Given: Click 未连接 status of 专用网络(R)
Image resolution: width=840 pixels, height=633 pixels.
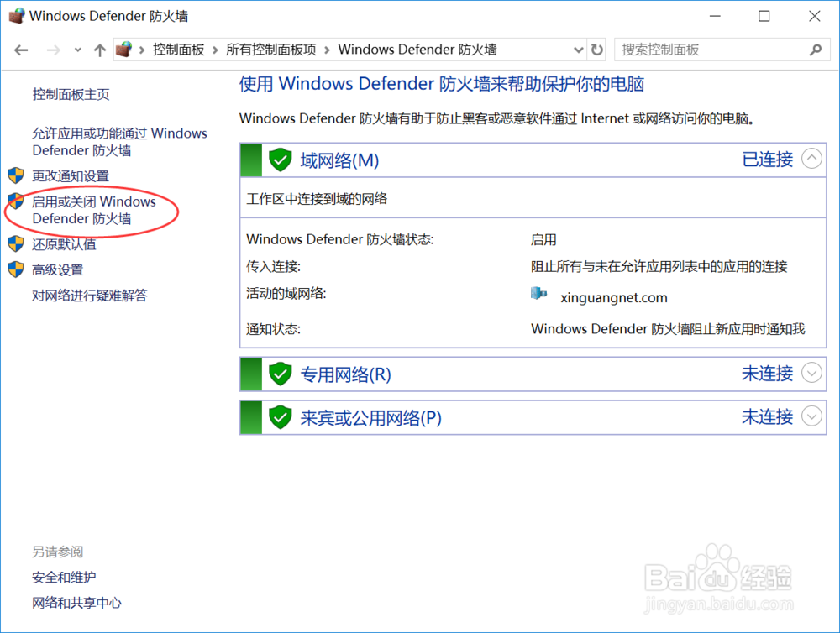Looking at the screenshot, I should click(x=767, y=374).
